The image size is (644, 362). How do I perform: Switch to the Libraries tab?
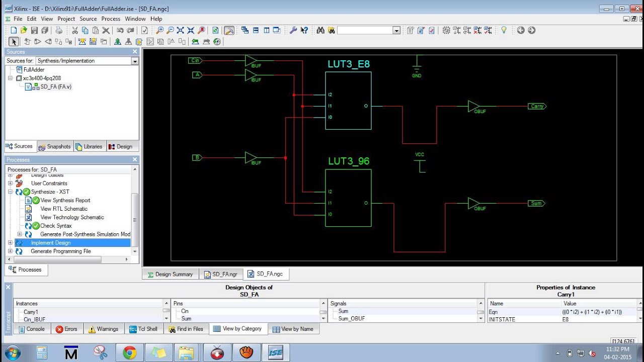pos(89,146)
